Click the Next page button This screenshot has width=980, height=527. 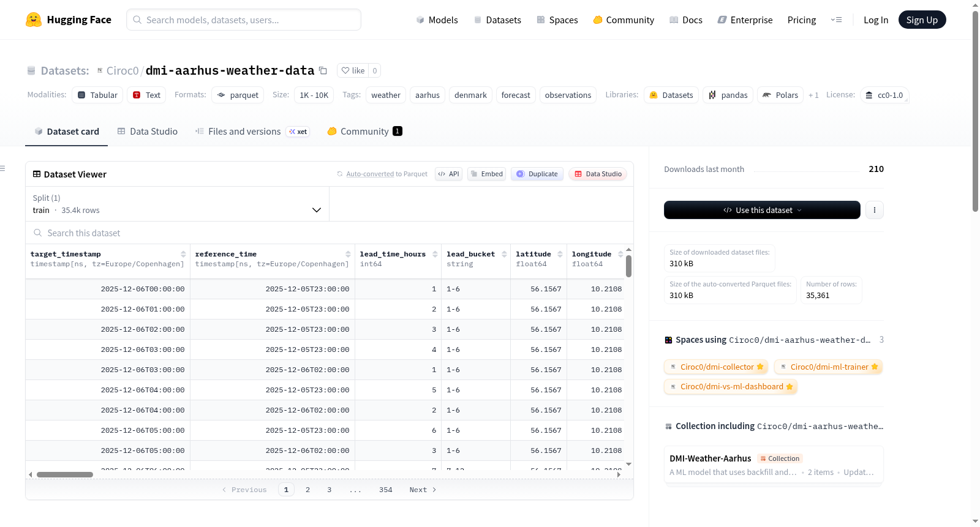pyautogui.click(x=423, y=490)
